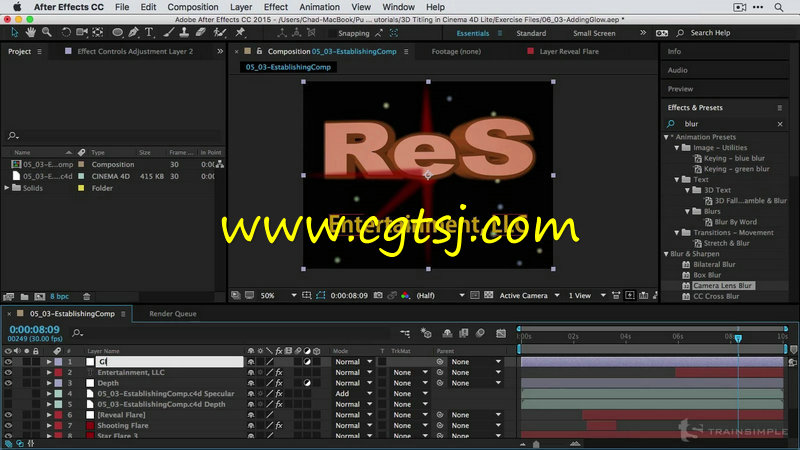The height and width of the screenshot is (450, 800).
Task: Open the (Half) resolution dropdown
Action: pos(440,295)
